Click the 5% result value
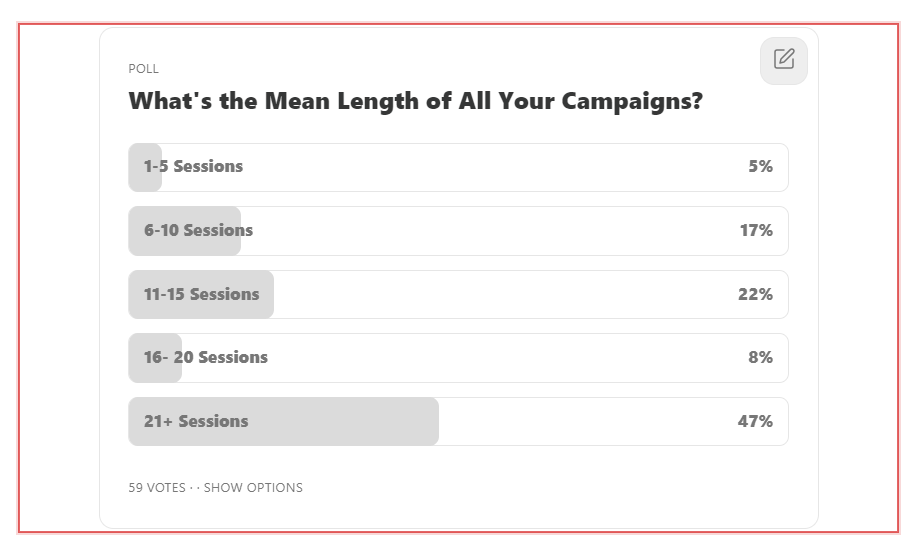The height and width of the screenshot is (541, 913). tap(760, 167)
